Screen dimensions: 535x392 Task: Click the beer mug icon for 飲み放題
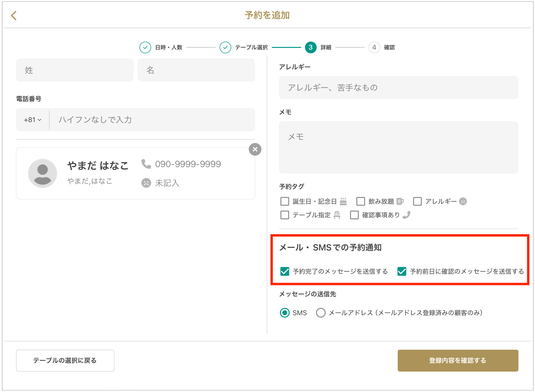400,201
